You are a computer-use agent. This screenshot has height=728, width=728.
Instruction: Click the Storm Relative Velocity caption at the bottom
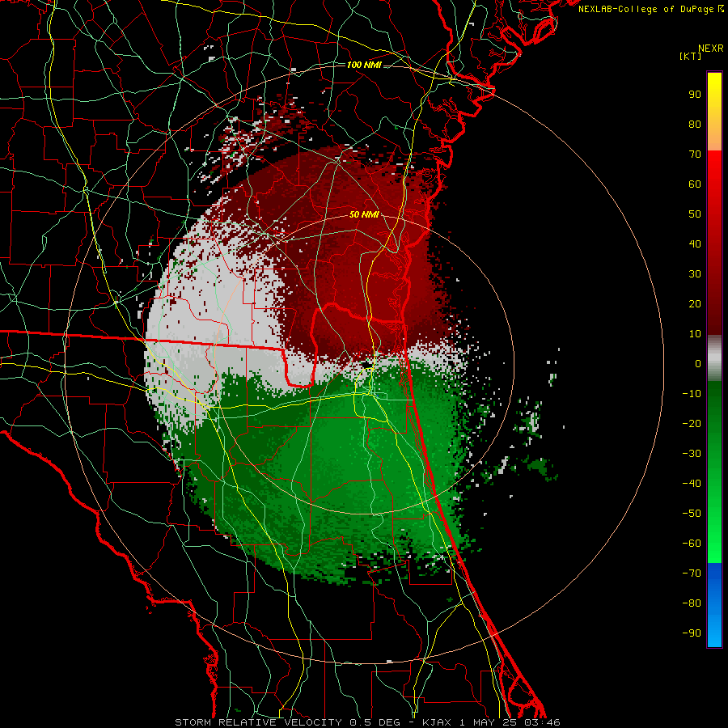coord(367,722)
